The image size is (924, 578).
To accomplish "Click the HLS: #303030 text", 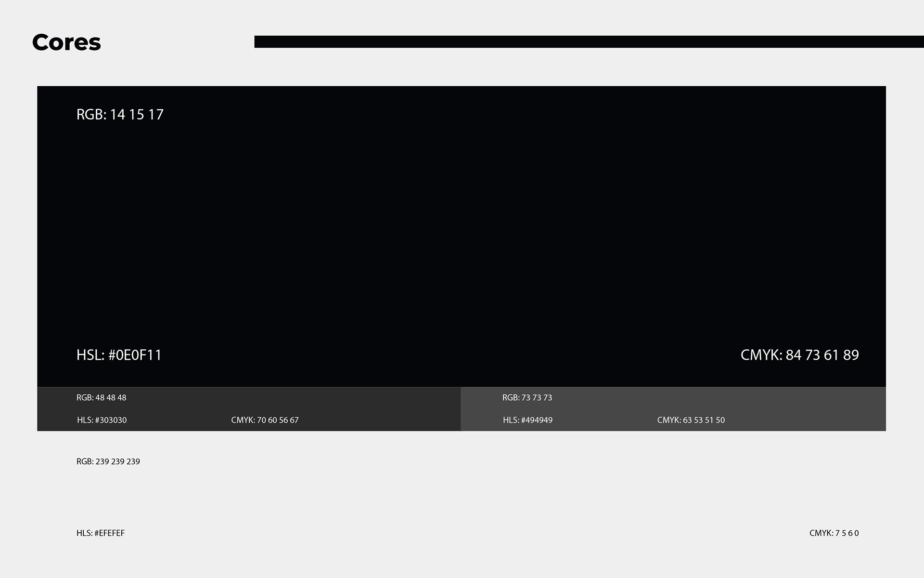I will tap(102, 420).
